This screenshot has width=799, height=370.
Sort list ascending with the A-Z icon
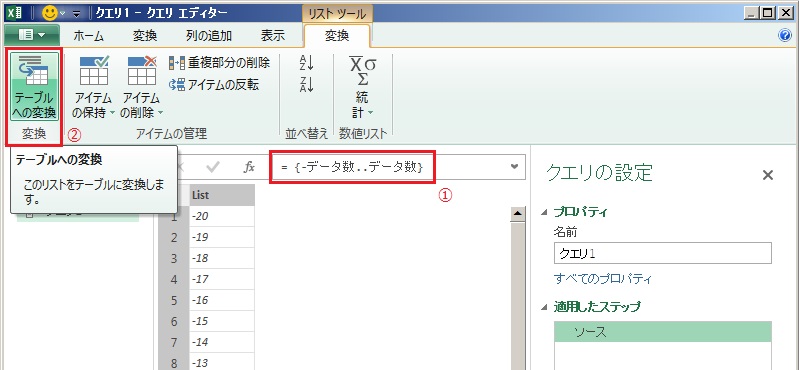[306, 63]
